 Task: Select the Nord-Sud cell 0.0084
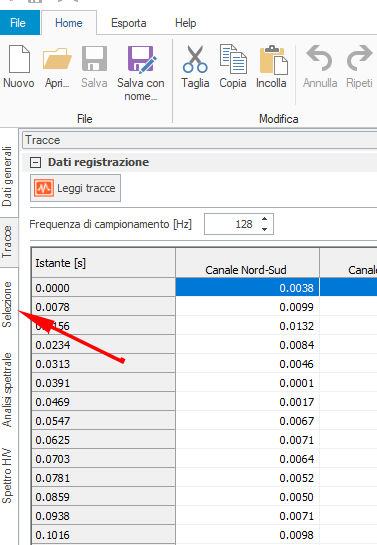coord(247,345)
